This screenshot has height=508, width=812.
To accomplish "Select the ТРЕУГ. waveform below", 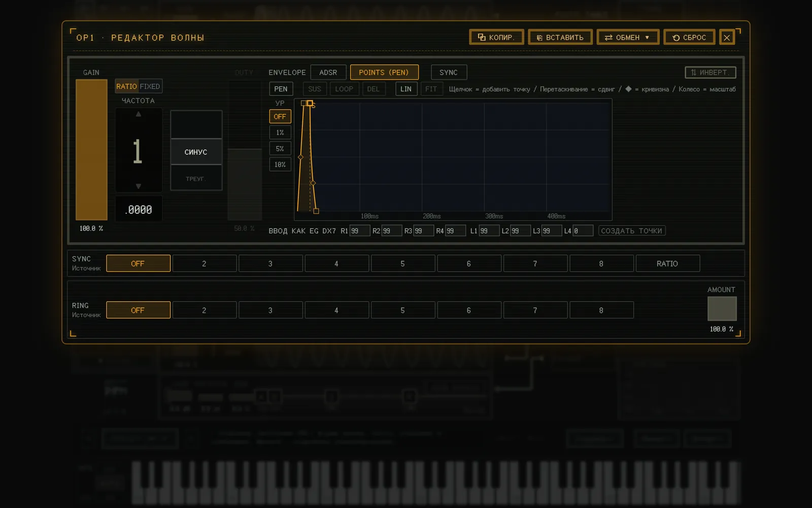I will 196,178.
